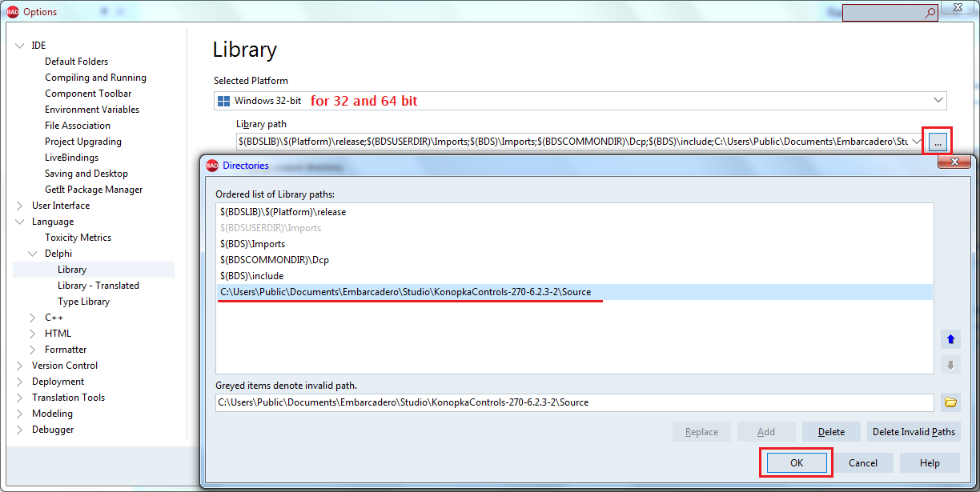Viewport: 980px width, 492px height.
Task: Select Project Upgrading tree item
Action: 83,142
